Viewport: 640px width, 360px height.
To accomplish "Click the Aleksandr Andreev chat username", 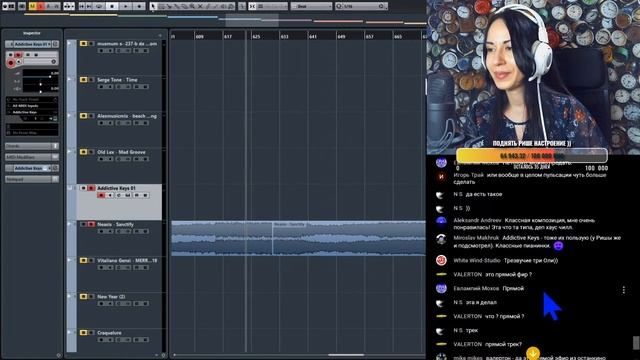I will 477,220.
